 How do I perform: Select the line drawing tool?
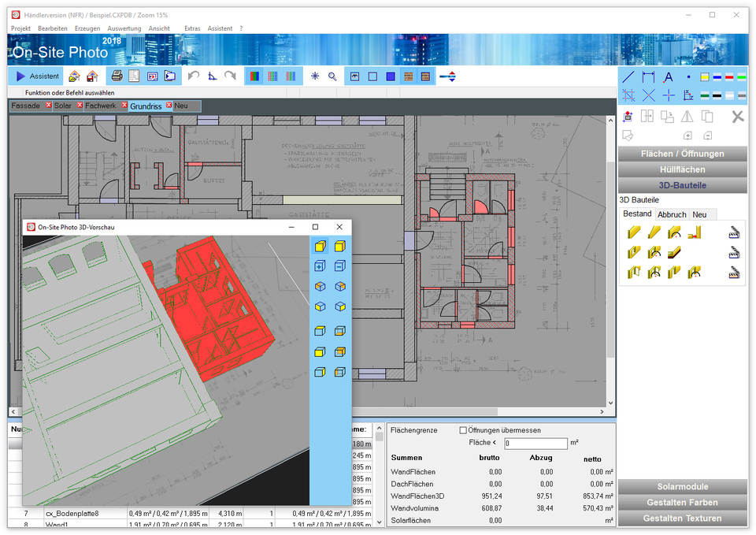pyautogui.click(x=628, y=77)
